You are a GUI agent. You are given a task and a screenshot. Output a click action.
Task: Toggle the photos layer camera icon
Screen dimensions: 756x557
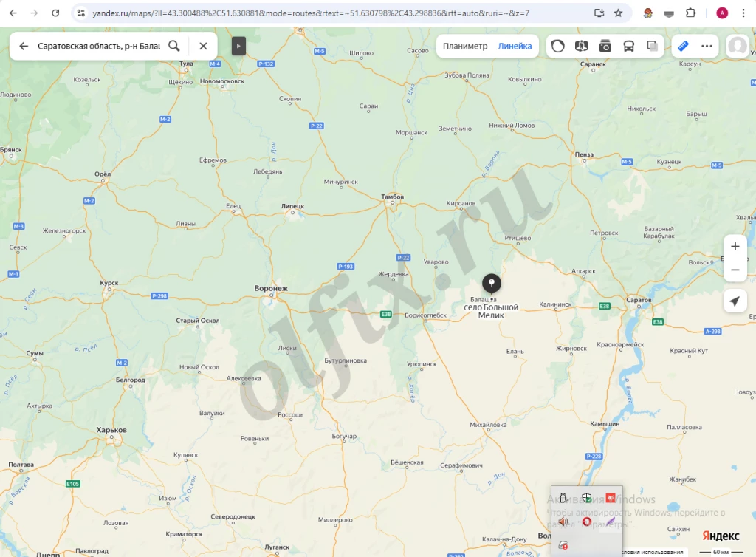point(605,46)
